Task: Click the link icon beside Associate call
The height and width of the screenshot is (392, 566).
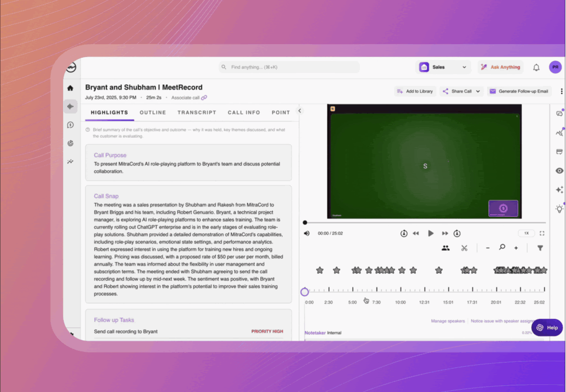Action: coord(204,98)
